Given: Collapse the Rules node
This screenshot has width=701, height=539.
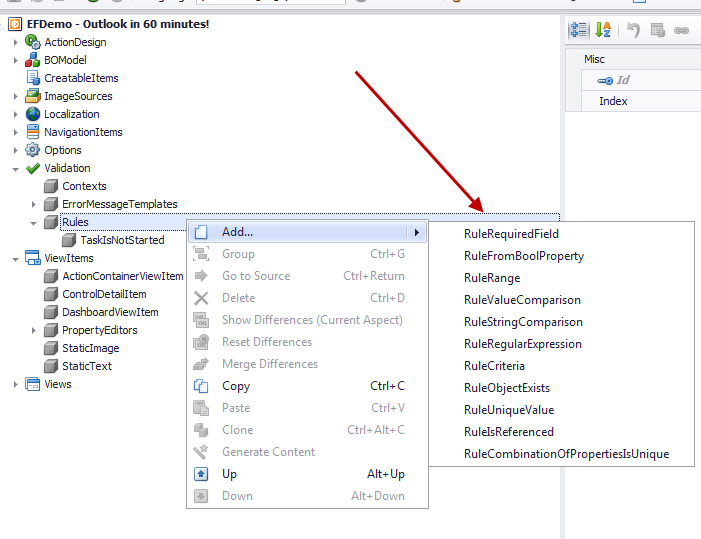Looking at the screenshot, I should tap(34, 223).
